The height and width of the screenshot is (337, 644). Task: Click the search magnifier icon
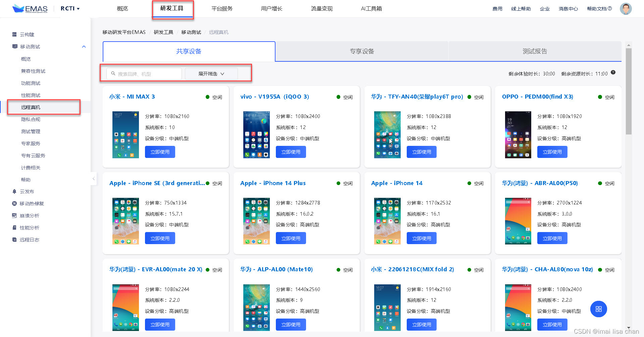pyautogui.click(x=113, y=73)
